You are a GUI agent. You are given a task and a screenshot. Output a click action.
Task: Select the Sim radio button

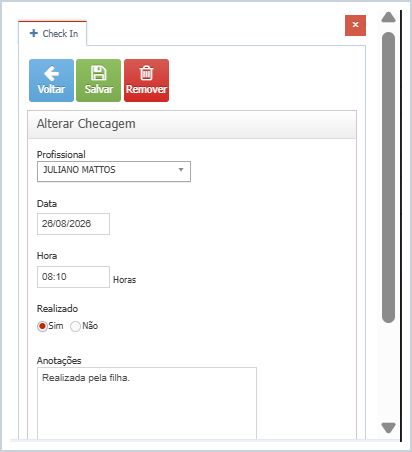pos(42,326)
